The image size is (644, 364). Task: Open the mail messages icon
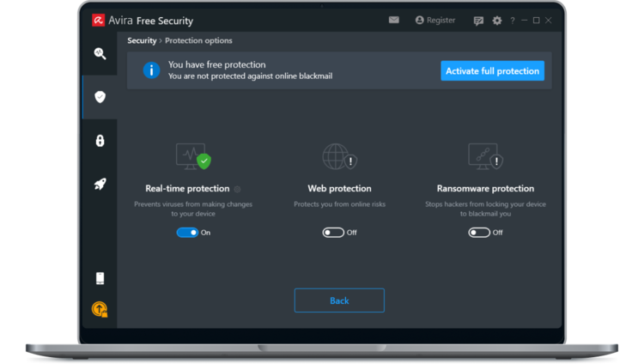click(x=394, y=20)
